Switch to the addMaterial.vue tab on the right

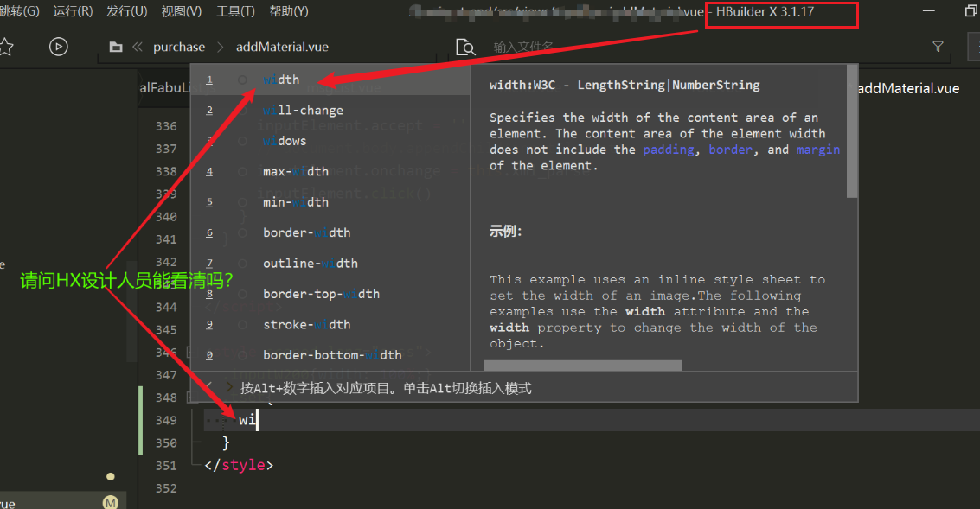(908, 89)
